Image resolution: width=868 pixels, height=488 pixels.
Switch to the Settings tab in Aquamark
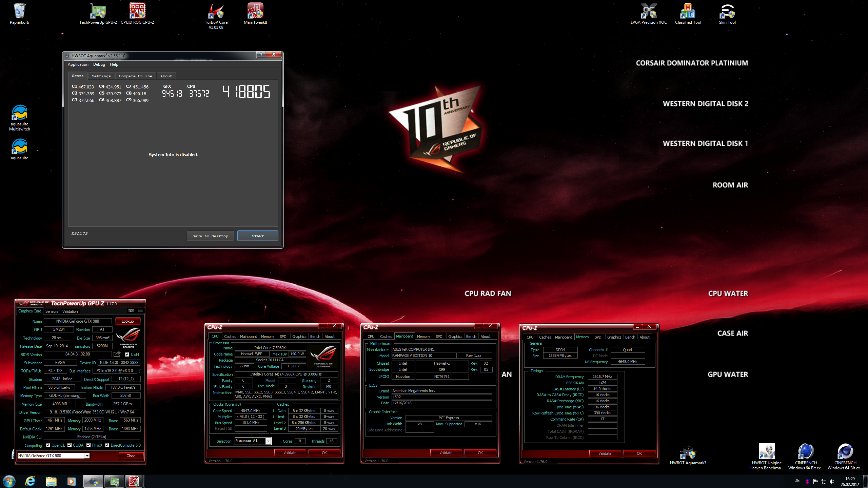pyautogui.click(x=101, y=76)
